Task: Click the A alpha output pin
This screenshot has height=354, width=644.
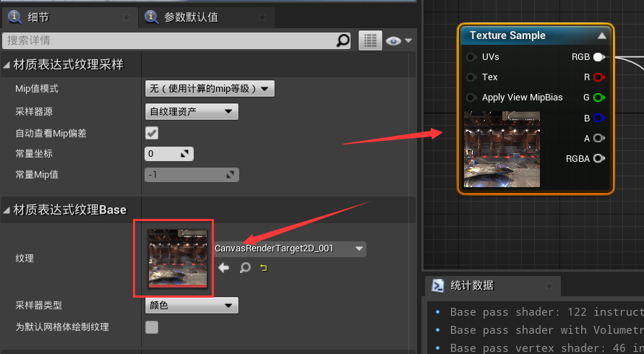Action: [x=598, y=138]
